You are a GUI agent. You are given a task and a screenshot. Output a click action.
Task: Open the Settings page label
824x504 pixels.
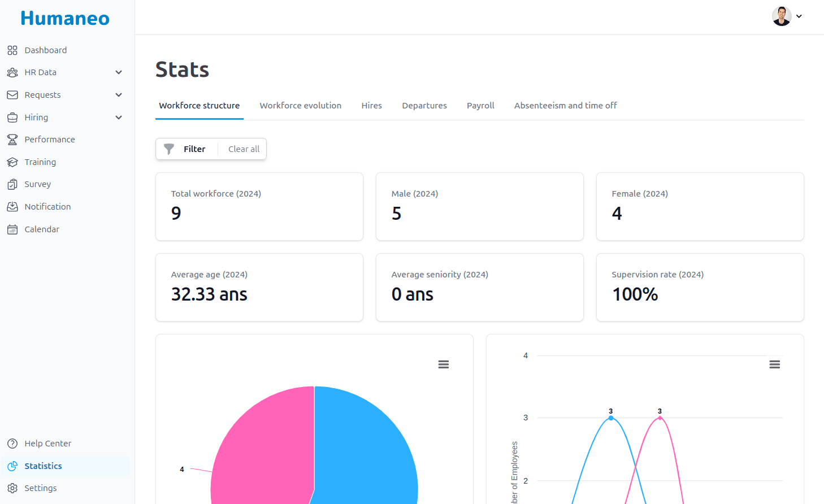[x=41, y=488]
